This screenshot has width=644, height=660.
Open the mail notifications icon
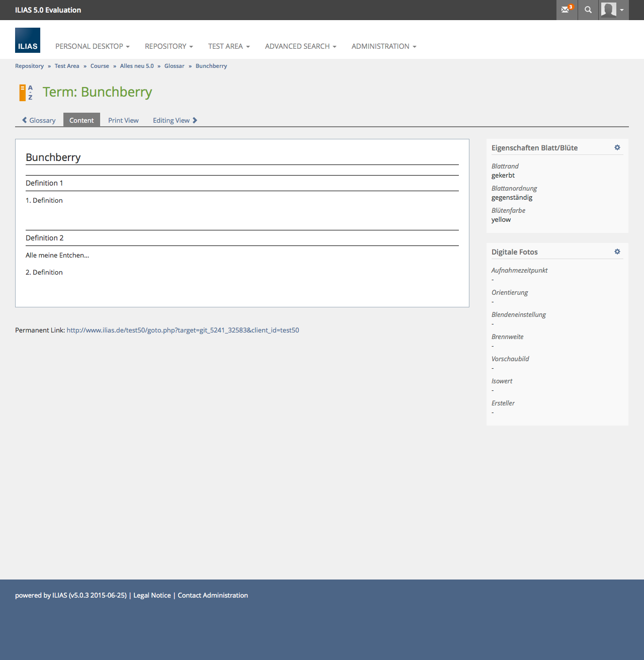click(567, 10)
